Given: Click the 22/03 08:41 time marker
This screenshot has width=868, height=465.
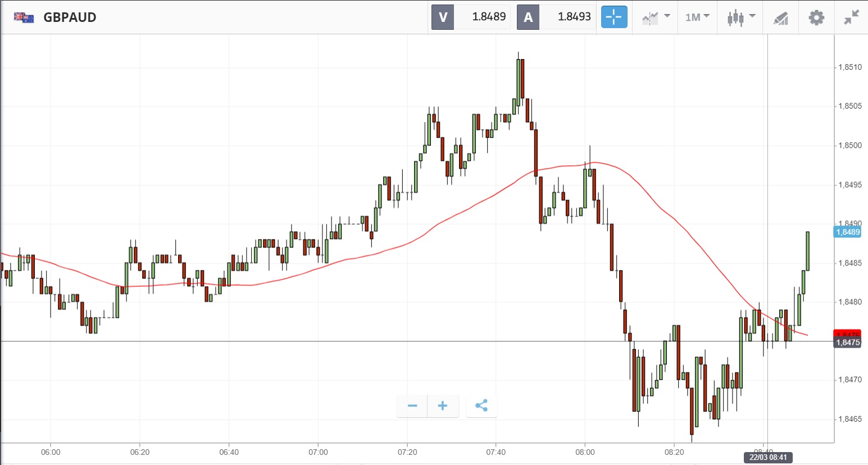Looking at the screenshot, I should (x=768, y=457).
